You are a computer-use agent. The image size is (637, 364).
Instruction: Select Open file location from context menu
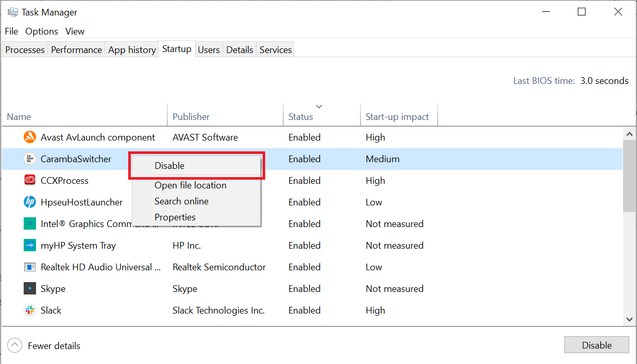coord(191,185)
